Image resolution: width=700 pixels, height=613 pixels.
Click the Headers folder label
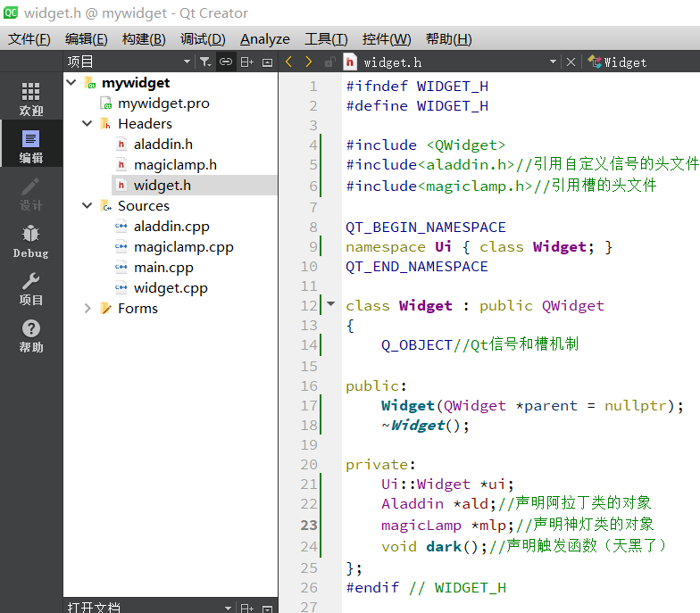[145, 123]
